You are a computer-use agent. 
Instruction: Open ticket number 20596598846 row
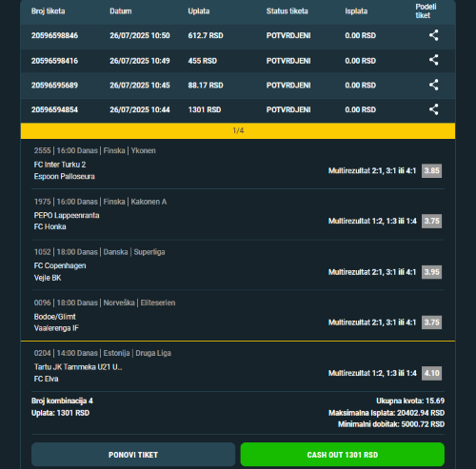click(238, 35)
